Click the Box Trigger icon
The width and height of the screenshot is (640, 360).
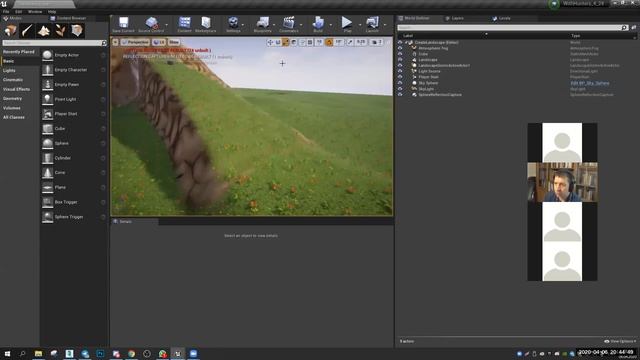[48, 202]
